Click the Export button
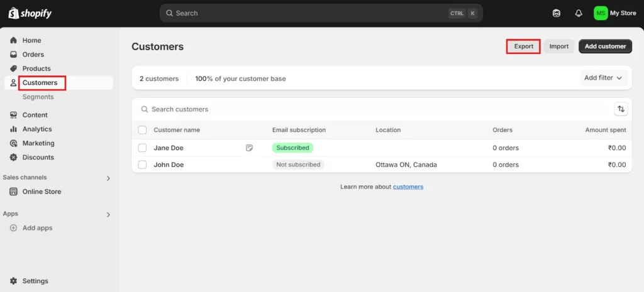The width and height of the screenshot is (644, 292). click(x=523, y=46)
